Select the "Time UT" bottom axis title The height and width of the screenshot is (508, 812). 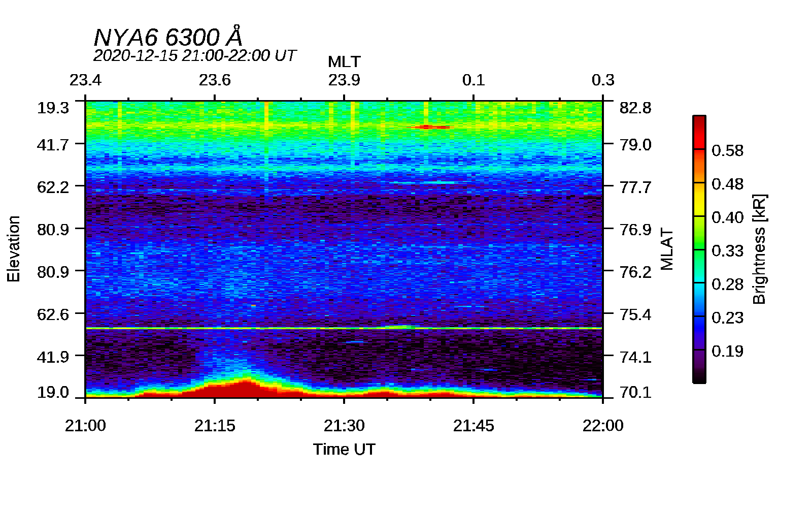coord(344,450)
